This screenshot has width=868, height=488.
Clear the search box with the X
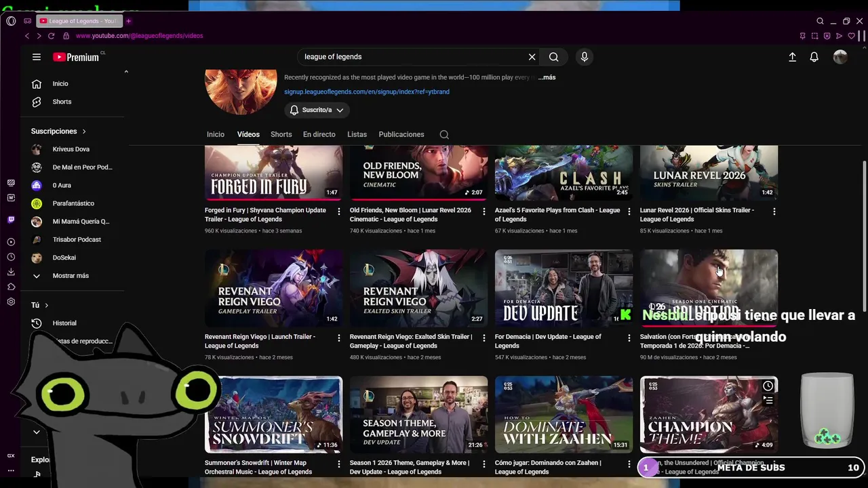(x=532, y=57)
